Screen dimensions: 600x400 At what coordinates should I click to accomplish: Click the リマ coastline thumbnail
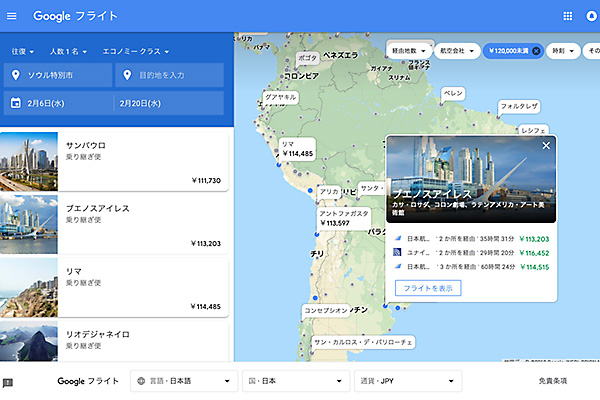pos(29,287)
